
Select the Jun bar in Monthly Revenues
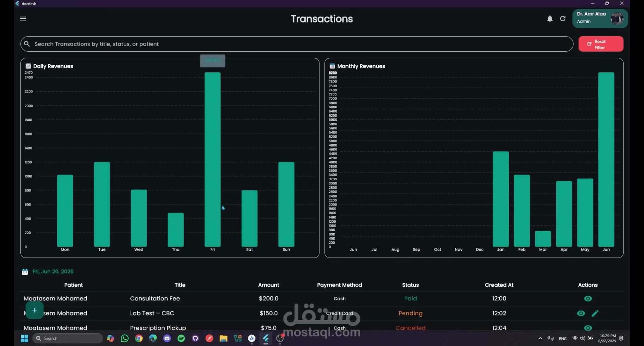(606, 160)
